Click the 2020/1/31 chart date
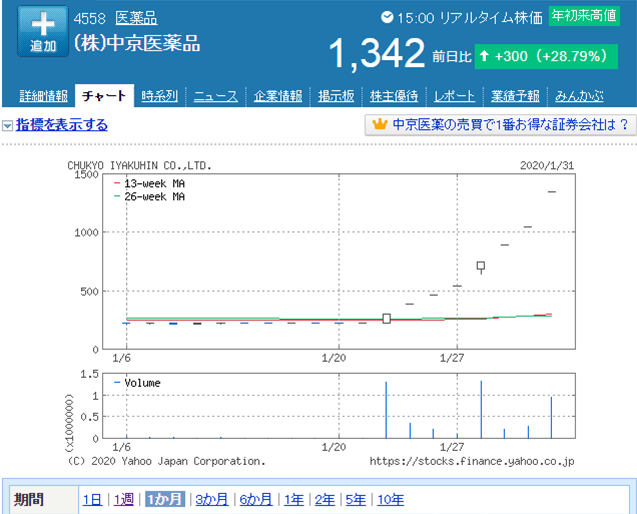637x514 pixels. tap(547, 165)
